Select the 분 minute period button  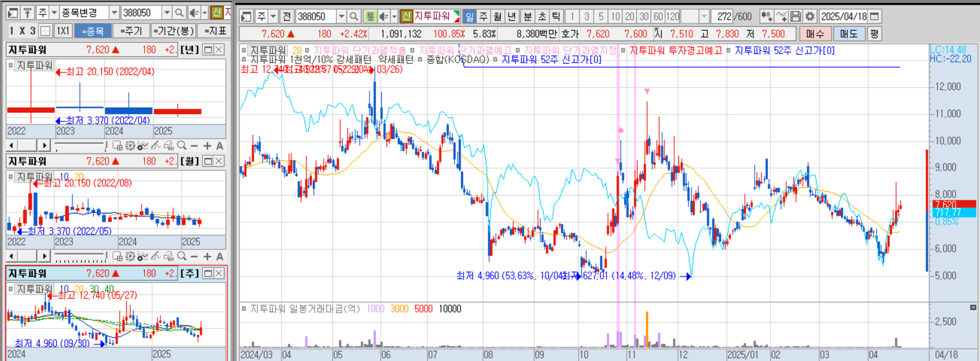click(527, 17)
